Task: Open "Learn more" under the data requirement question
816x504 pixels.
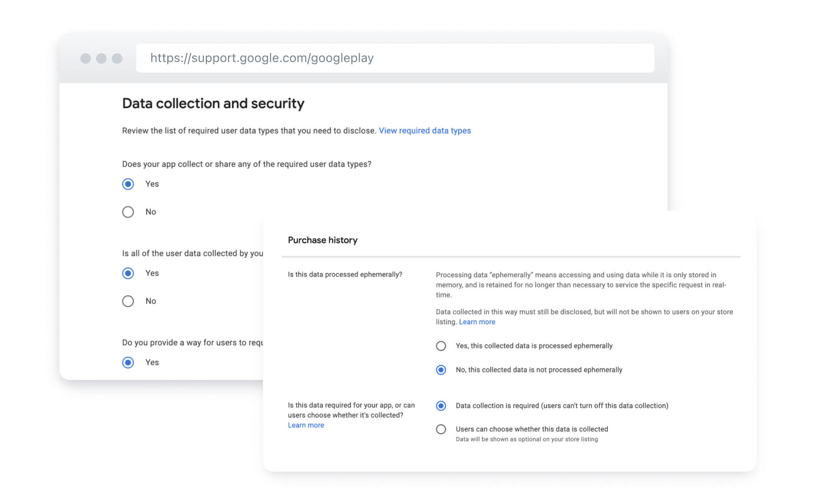Action: [306, 425]
